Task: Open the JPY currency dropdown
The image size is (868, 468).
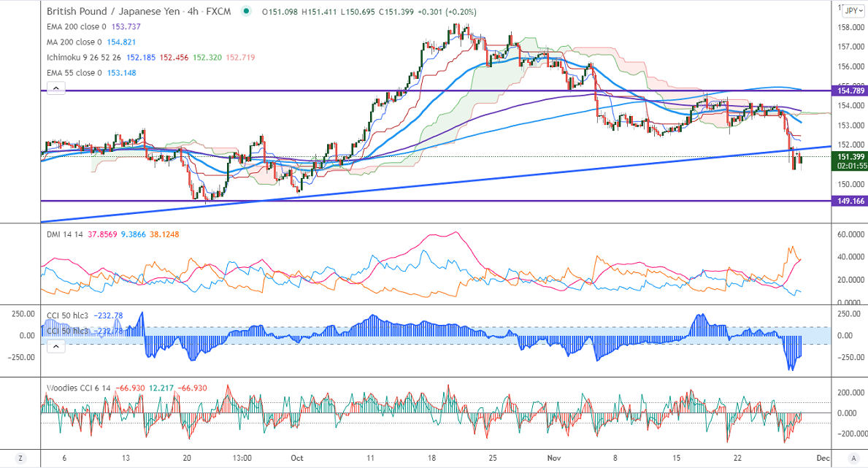Action: tap(854, 10)
